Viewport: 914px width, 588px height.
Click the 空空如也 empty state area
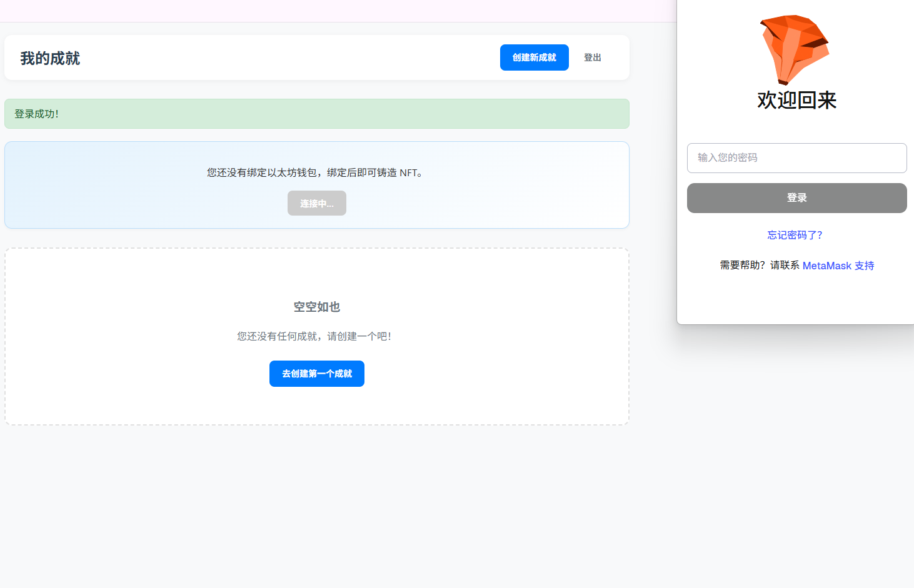316,307
